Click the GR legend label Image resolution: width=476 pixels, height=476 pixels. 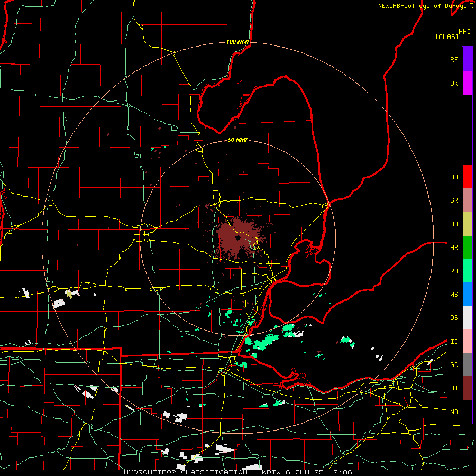click(454, 200)
